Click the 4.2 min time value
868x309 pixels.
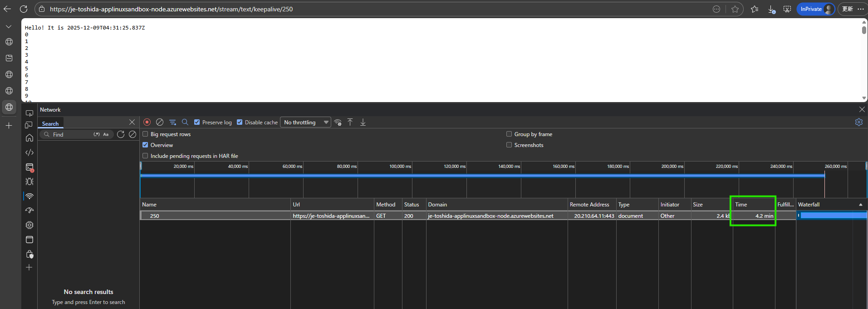click(764, 216)
